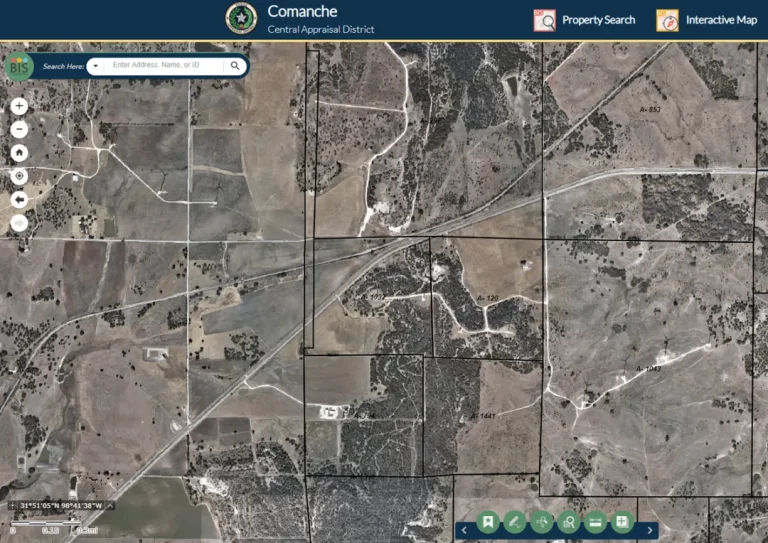Reset map with the home button
Image resolution: width=768 pixels, height=543 pixels.
tap(19, 153)
